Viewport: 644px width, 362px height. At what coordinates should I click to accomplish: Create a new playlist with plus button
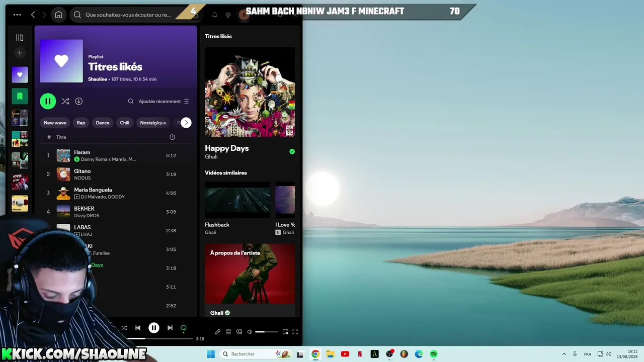(20, 53)
